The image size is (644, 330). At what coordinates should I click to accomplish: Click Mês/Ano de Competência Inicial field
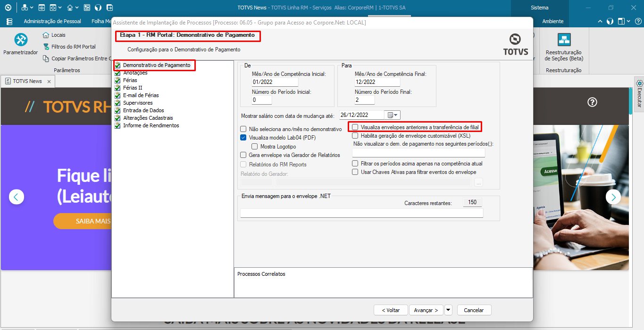pos(275,82)
